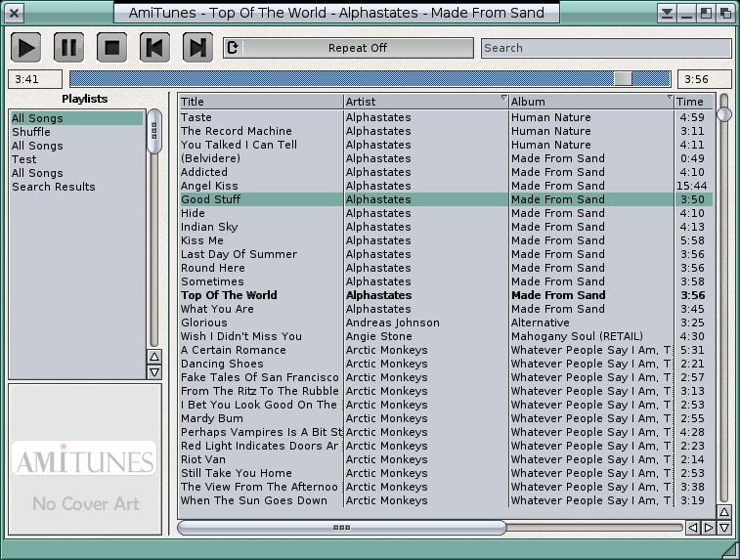The height and width of the screenshot is (560, 740).
Task: Click the song list vertical scrollbar knob
Action: click(x=724, y=113)
